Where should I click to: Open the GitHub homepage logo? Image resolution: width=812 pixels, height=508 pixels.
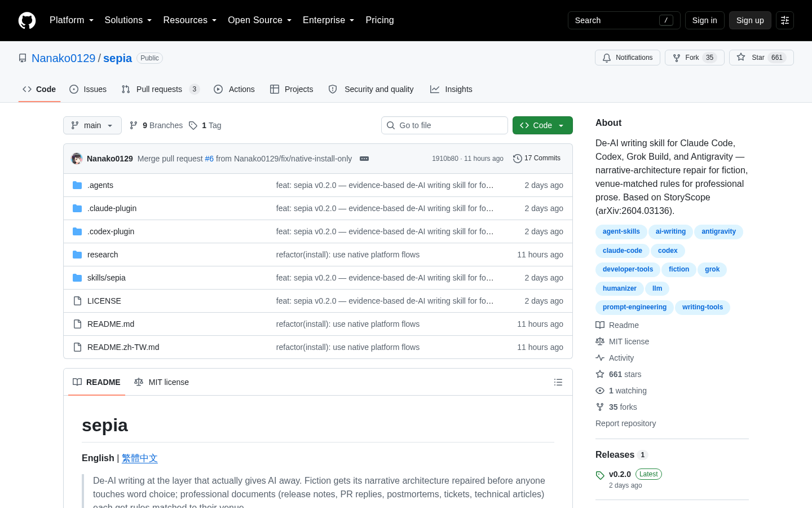[x=27, y=20]
